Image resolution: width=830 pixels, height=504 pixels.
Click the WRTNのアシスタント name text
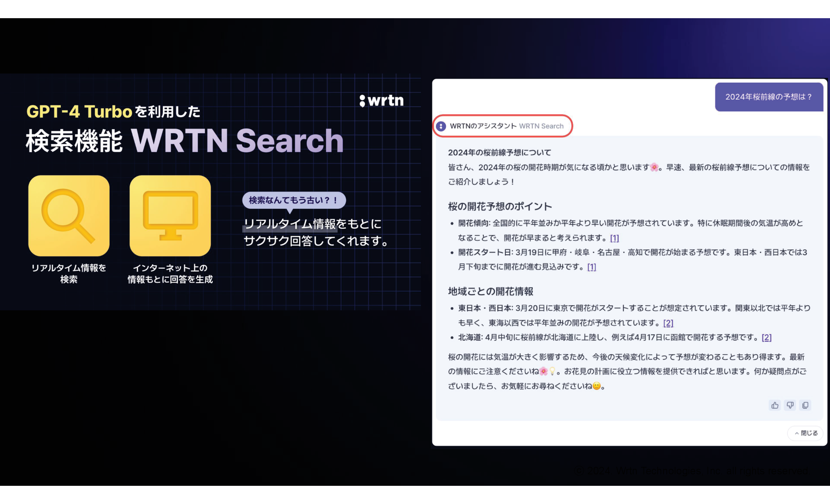pyautogui.click(x=483, y=126)
